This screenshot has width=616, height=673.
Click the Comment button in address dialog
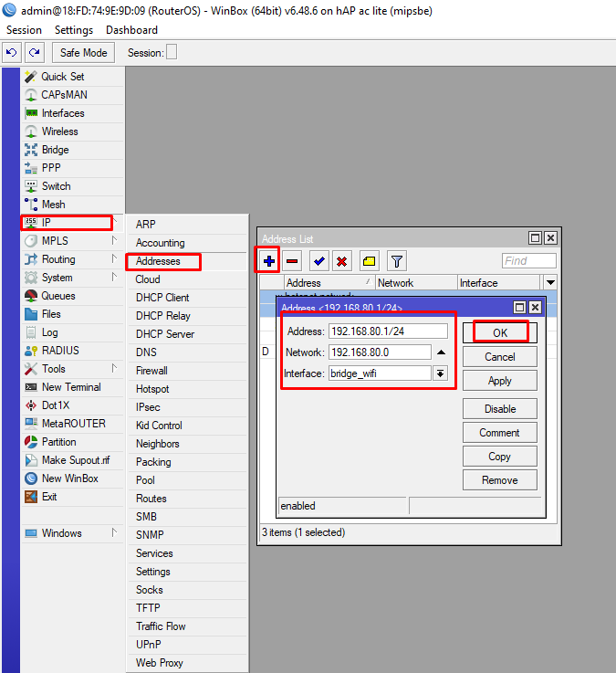point(500,433)
